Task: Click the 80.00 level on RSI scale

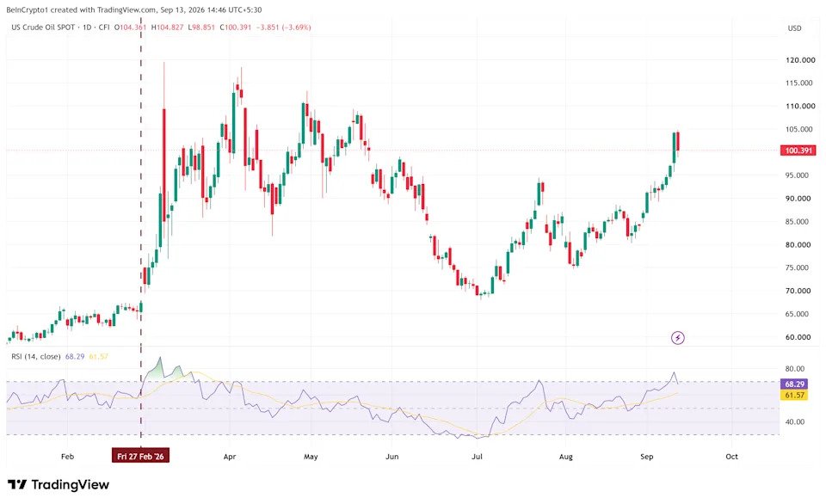Action: [794, 369]
